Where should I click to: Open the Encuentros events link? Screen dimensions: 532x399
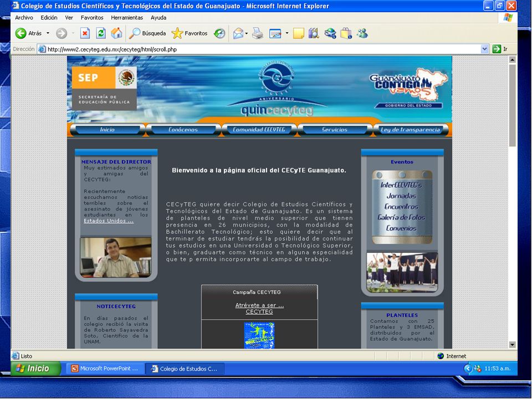coord(401,207)
